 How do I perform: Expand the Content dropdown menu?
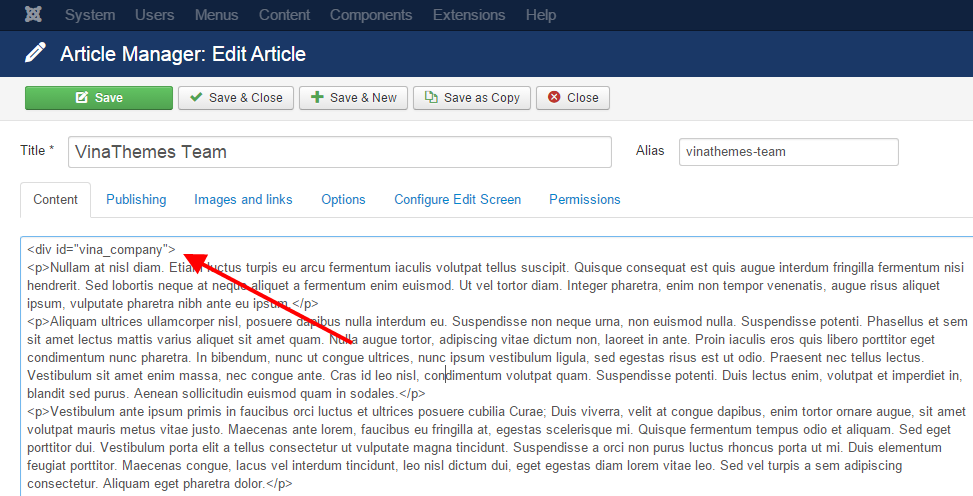284,15
